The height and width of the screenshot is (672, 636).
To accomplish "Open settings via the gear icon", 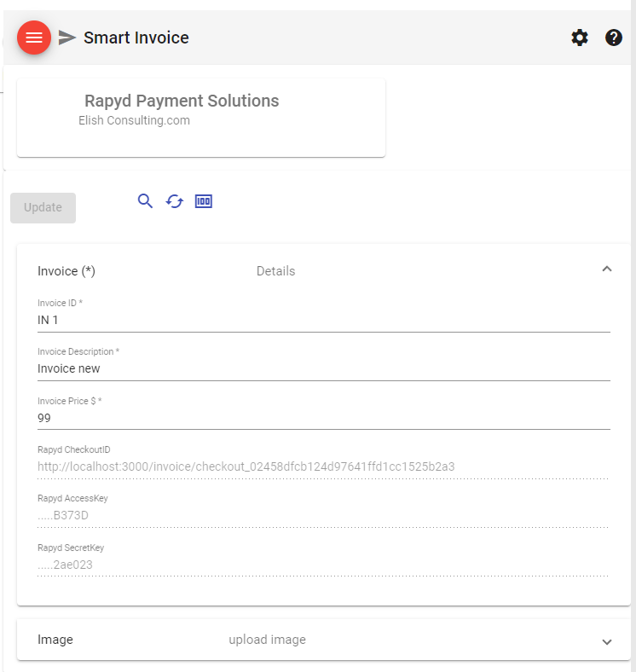I will pyautogui.click(x=580, y=38).
